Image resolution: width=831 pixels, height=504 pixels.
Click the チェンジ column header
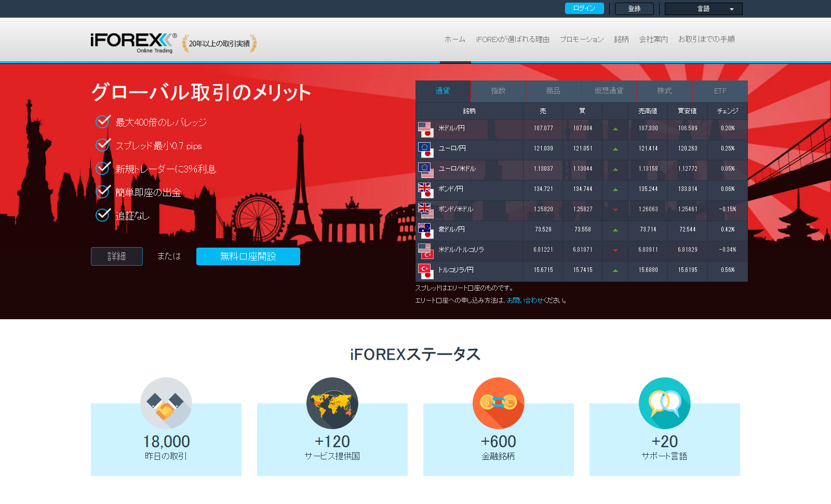pyautogui.click(x=728, y=111)
